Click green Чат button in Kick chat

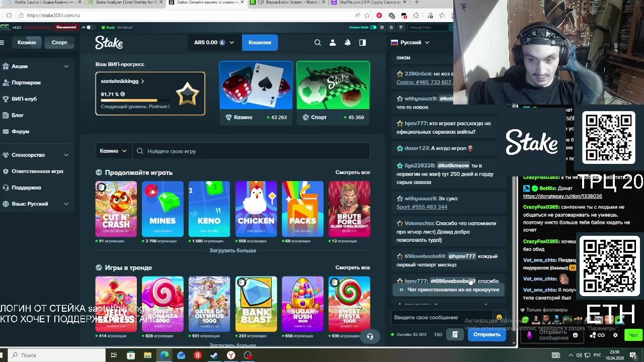(633, 335)
